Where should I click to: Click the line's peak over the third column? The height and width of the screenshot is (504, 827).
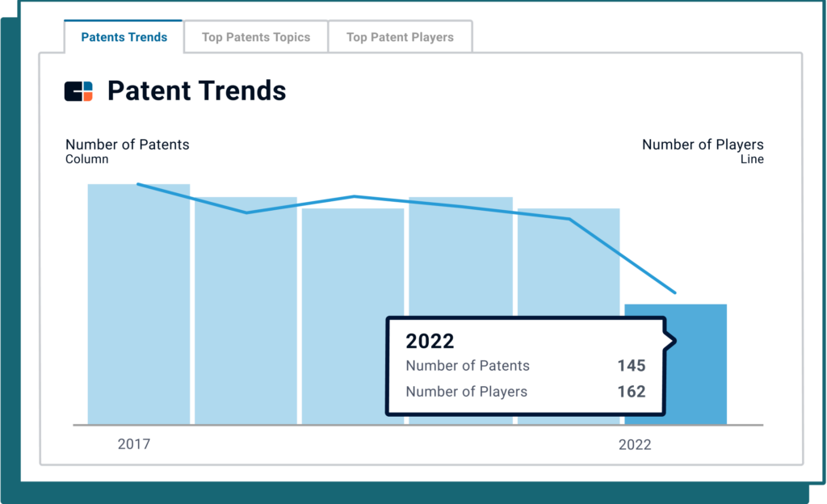[354, 196]
